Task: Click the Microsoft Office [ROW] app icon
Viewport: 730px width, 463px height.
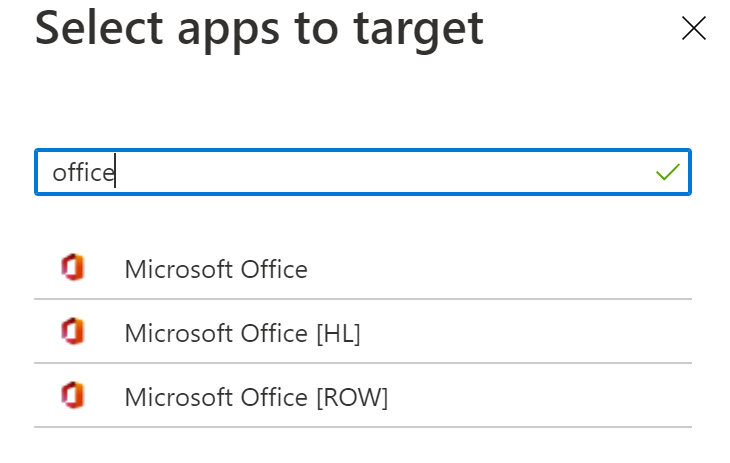Action: click(72, 396)
